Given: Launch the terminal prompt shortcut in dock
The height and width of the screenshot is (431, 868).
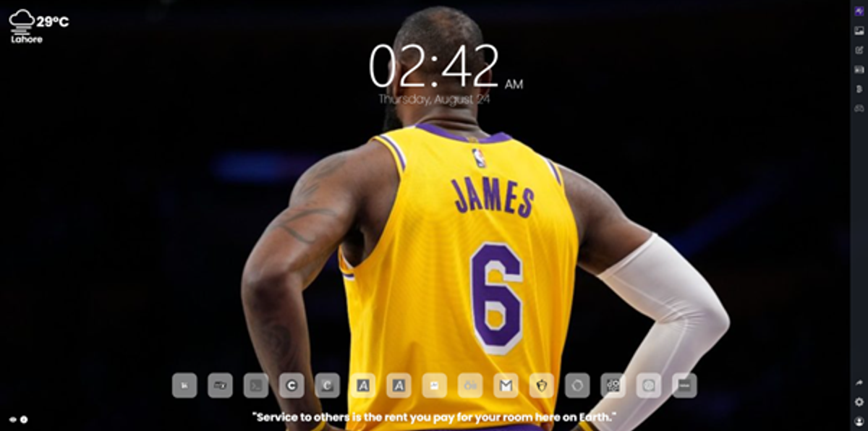Looking at the screenshot, I should [x=256, y=385].
